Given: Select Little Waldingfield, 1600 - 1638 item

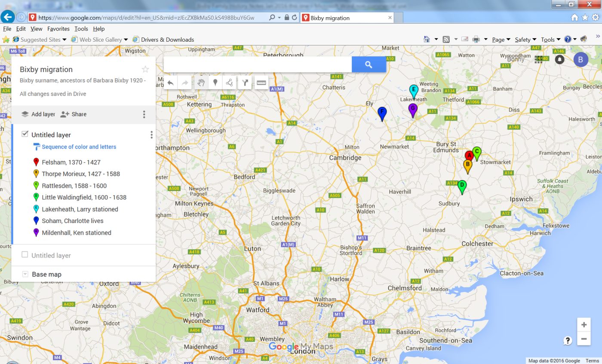Looking at the screenshot, I should tap(80, 198).
